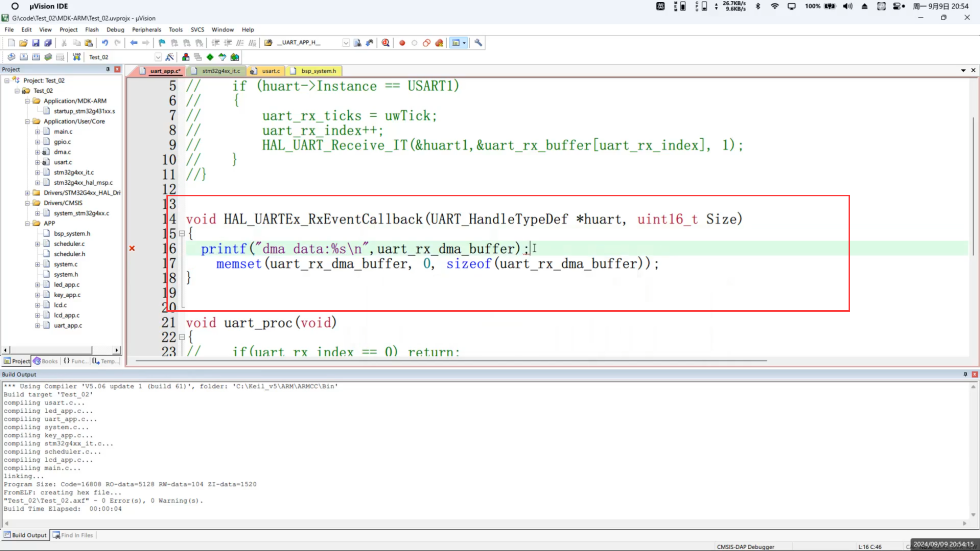Collapse the APP folder in project tree
This screenshot has width=980, height=551.
tap(27, 223)
